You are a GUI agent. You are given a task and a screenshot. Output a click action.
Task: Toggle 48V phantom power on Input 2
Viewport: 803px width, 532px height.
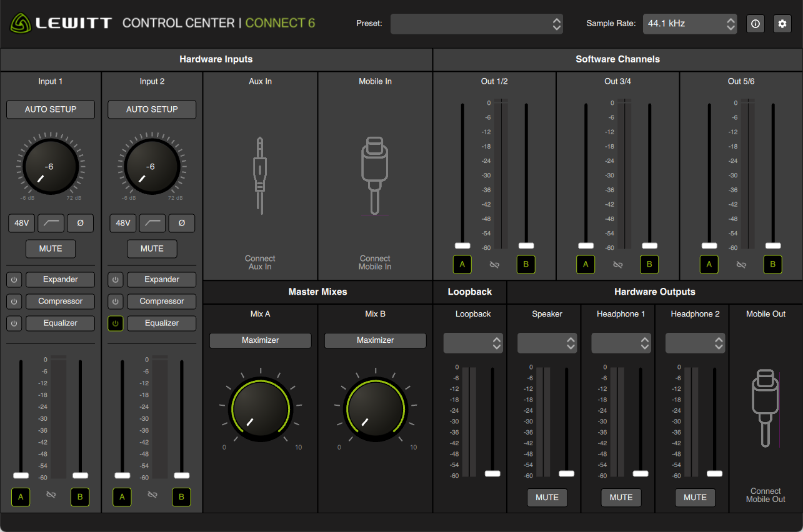[122, 223]
